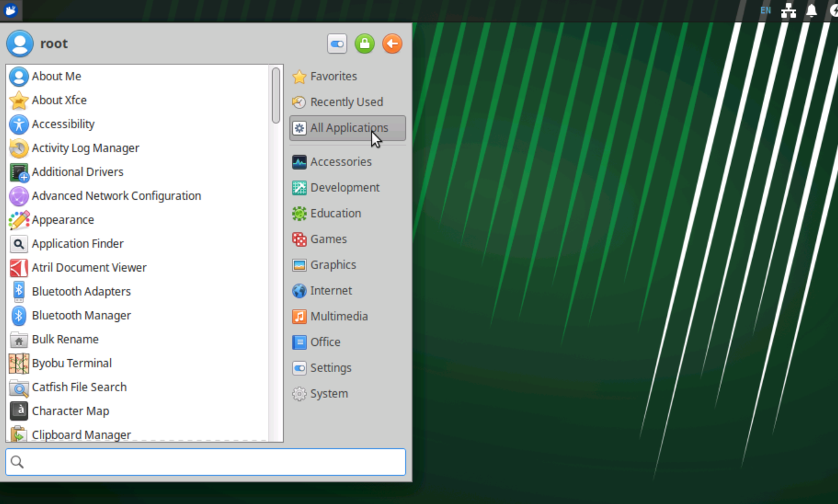The width and height of the screenshot is (838, 504).
Task: Launch Character Map text entry
Action: click(x=70, y=411)
